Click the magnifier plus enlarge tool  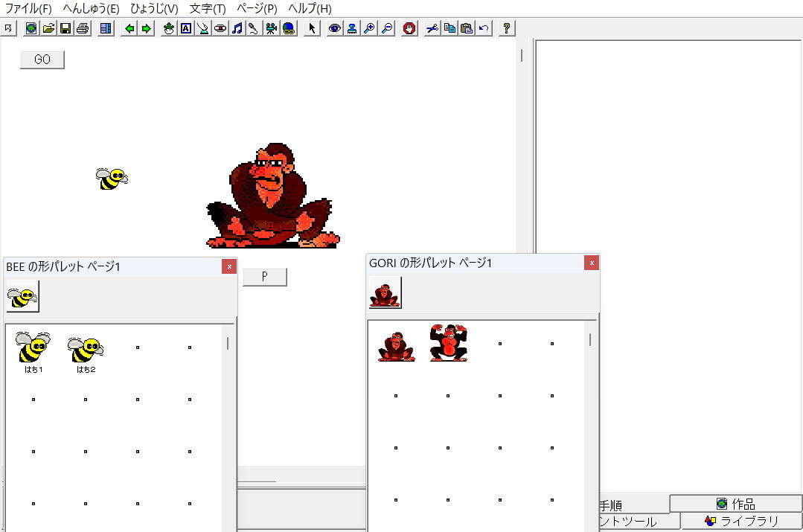tap(369, 29)
